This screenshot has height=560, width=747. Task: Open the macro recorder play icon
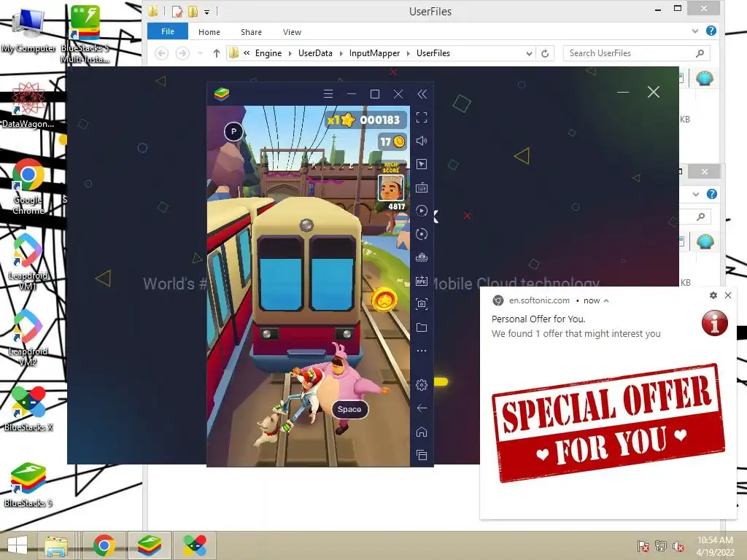(422, 211)
